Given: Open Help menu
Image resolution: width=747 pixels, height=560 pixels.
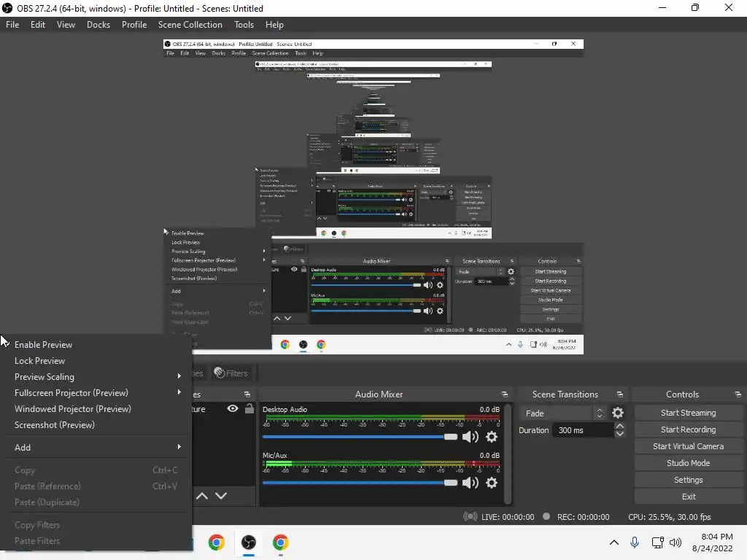Looking at the screenshot, I should (x=274, y=25).
